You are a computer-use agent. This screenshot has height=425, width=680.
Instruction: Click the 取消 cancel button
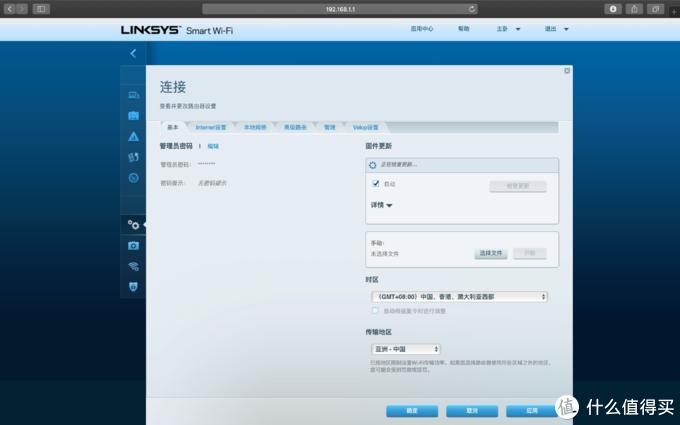point(472,411)
